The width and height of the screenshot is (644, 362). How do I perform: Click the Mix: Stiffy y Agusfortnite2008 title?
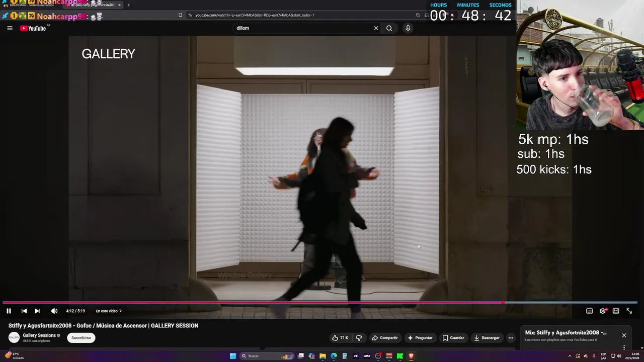click(566, 333)
